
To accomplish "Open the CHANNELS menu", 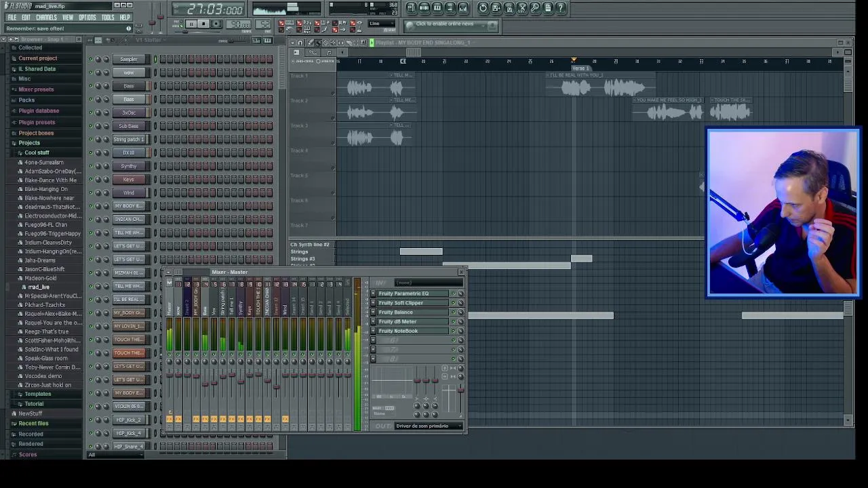I will (46, 18).
